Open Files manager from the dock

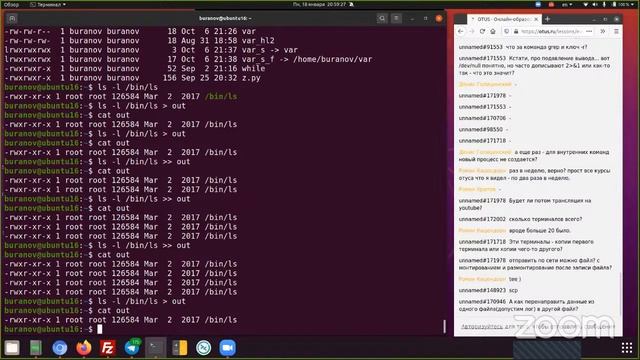[x=12, y=348]
